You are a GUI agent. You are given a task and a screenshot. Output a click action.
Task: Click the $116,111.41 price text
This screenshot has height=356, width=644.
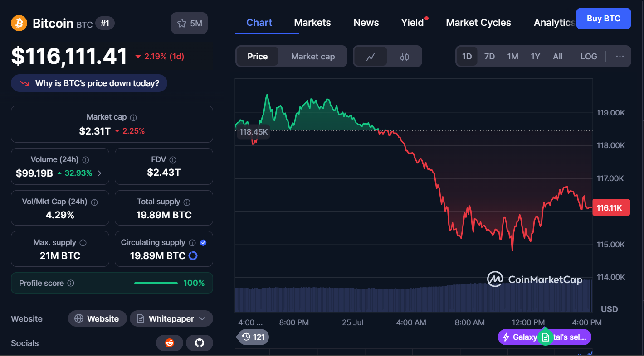(69, 57)
